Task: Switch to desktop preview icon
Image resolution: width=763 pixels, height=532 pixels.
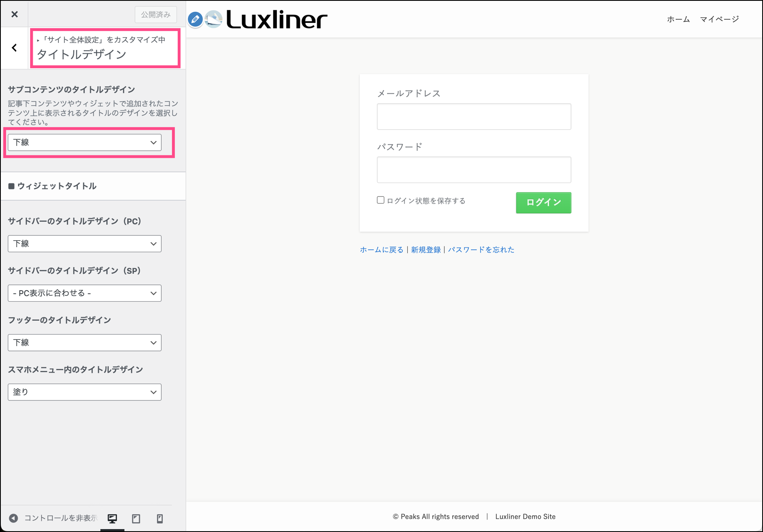Action: tap(112, 519)
